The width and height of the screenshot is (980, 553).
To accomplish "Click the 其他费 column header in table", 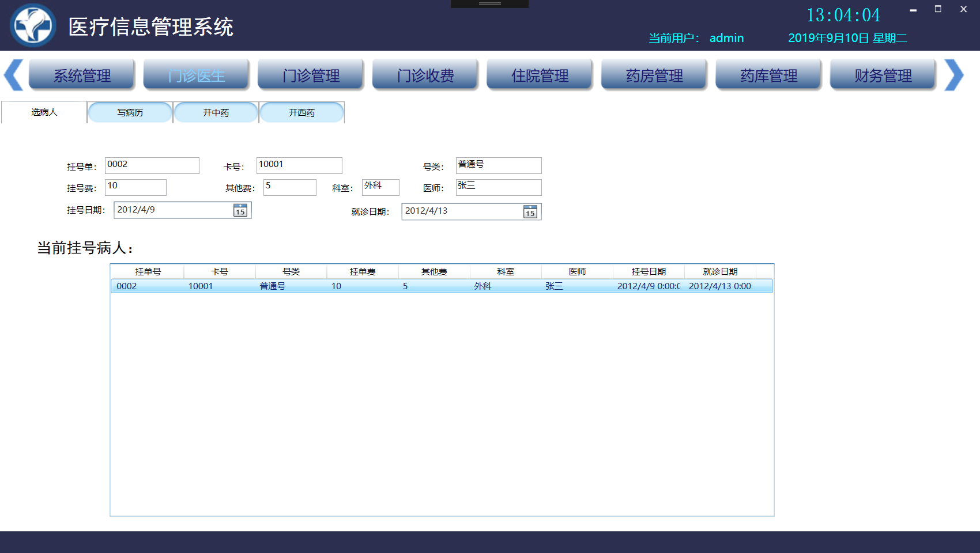I will click(434, 271).
